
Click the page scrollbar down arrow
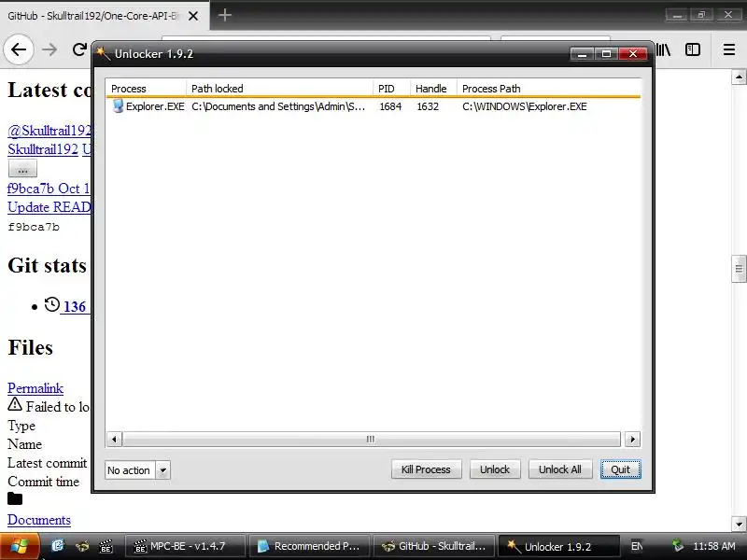pyautogui.click(x=739, y=524)
